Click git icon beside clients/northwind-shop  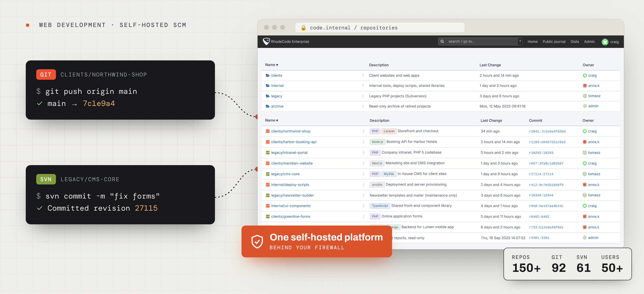pos(267,131)
